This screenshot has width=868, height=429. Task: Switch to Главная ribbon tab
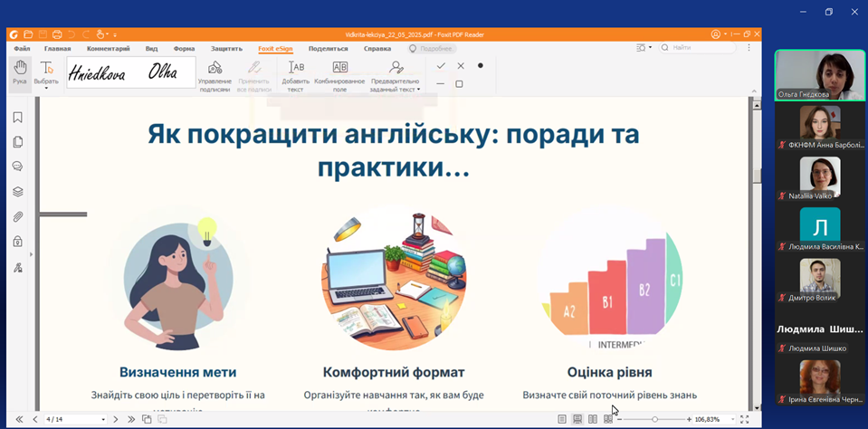click(58, 49)
